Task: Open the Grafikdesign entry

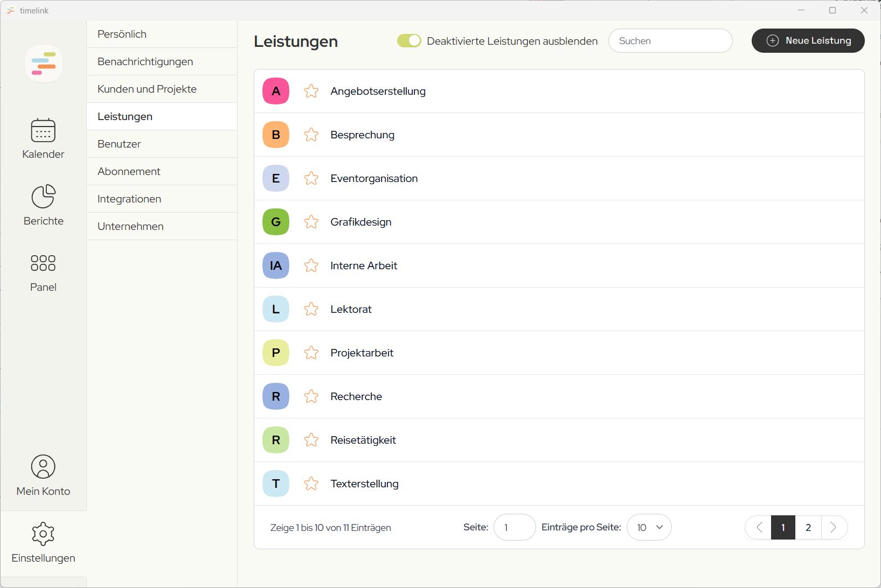Action: coord(559,222)
